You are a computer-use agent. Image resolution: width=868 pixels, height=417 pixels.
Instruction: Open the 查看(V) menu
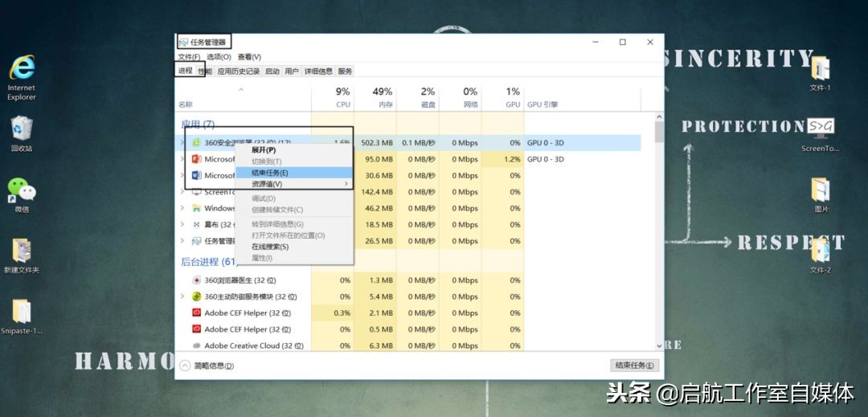tap(250, 57)
